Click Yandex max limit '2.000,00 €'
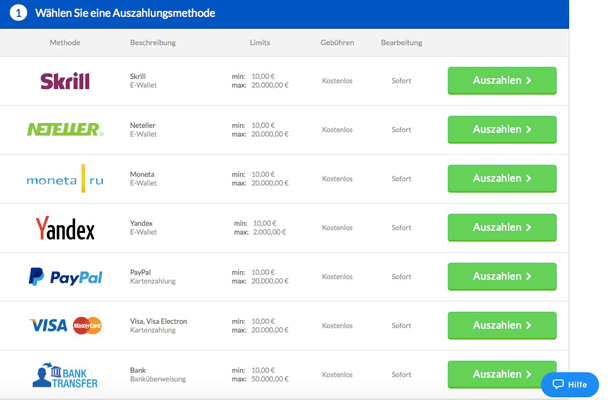 [270, 232]
